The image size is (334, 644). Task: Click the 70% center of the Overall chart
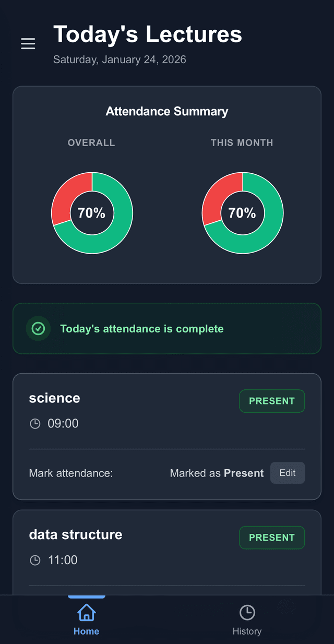pos(92,213)
